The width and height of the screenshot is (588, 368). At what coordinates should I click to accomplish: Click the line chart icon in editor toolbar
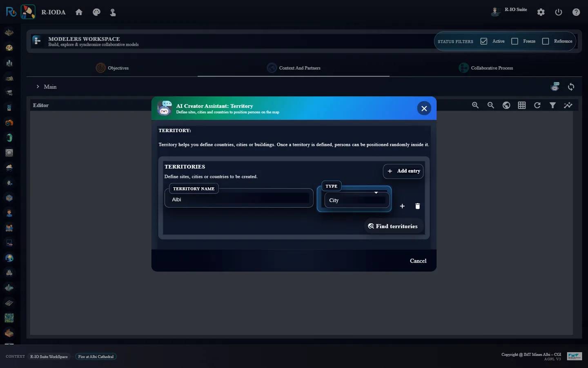pyautogui.click(x=568, y=105)
